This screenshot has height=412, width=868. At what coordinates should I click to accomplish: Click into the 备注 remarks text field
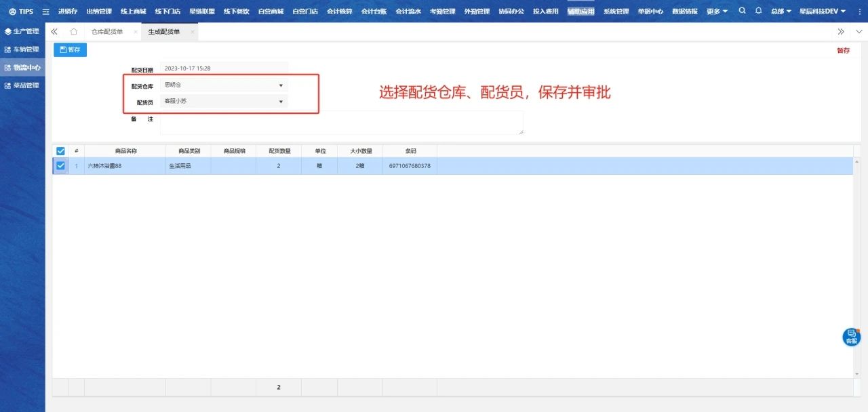click(x=341, y=123)
